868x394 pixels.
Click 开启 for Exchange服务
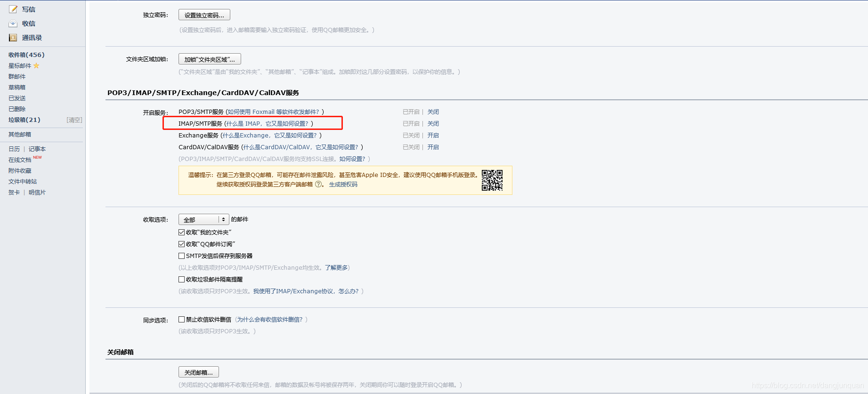[x=433, y=136]
